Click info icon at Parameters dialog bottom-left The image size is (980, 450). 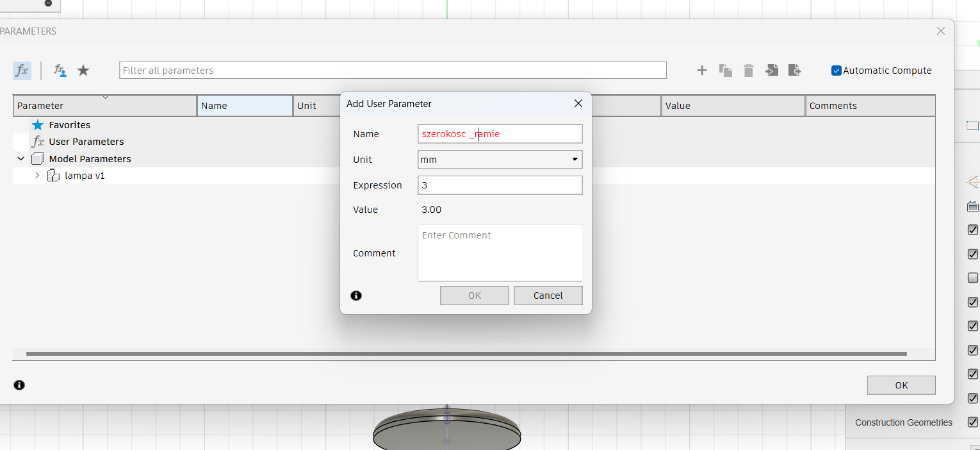19,385
